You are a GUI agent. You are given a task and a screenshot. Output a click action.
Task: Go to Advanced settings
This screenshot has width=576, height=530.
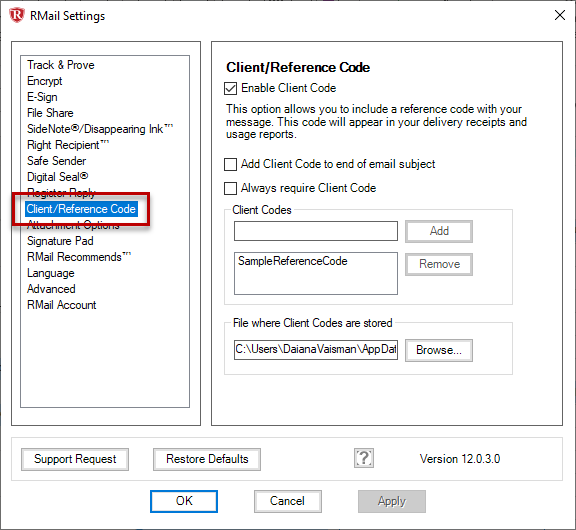(x=51, y=289)
